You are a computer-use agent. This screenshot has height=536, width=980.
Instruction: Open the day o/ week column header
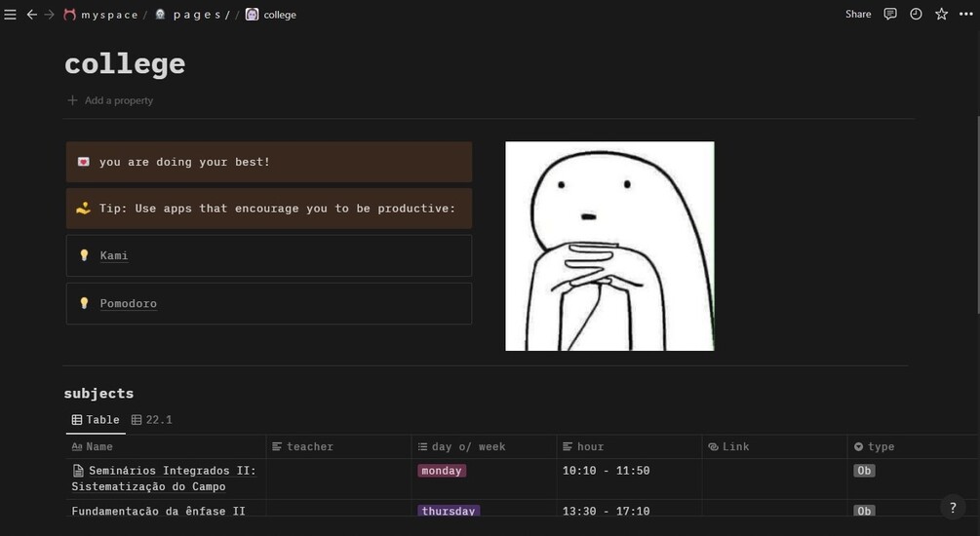484,446
